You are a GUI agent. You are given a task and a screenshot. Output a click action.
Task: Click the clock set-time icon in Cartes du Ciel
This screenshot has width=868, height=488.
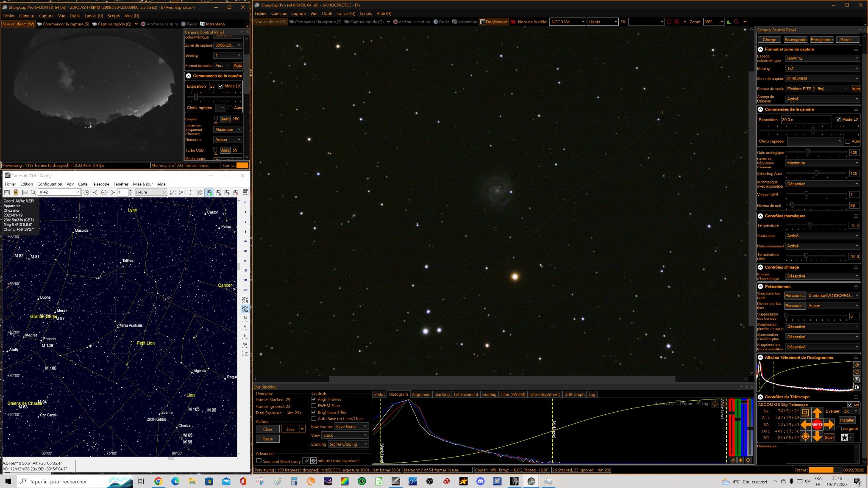pyautogui.click(x=86, y=192)
